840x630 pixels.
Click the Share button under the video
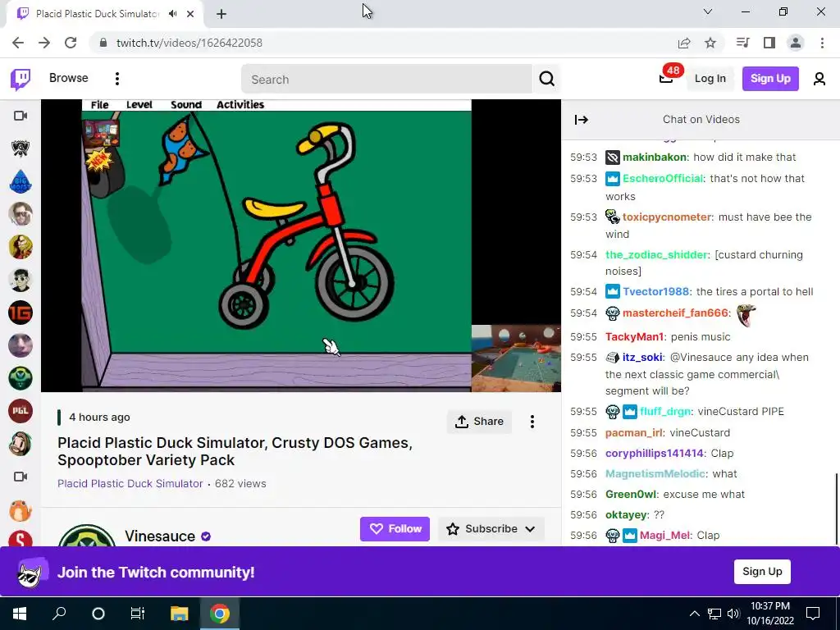click(479, 422)
